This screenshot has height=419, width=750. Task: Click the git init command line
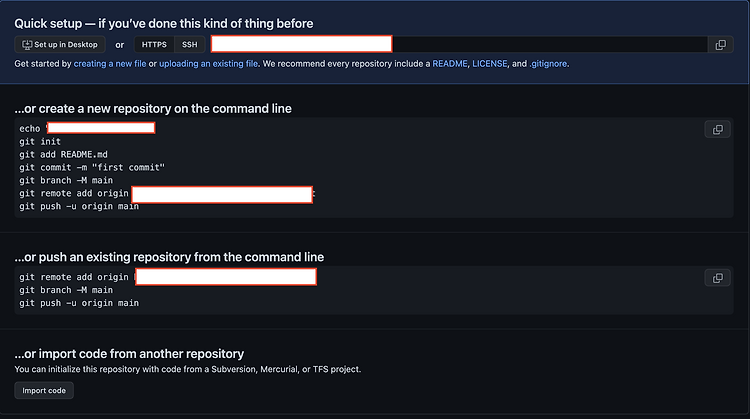click(40, 142)
